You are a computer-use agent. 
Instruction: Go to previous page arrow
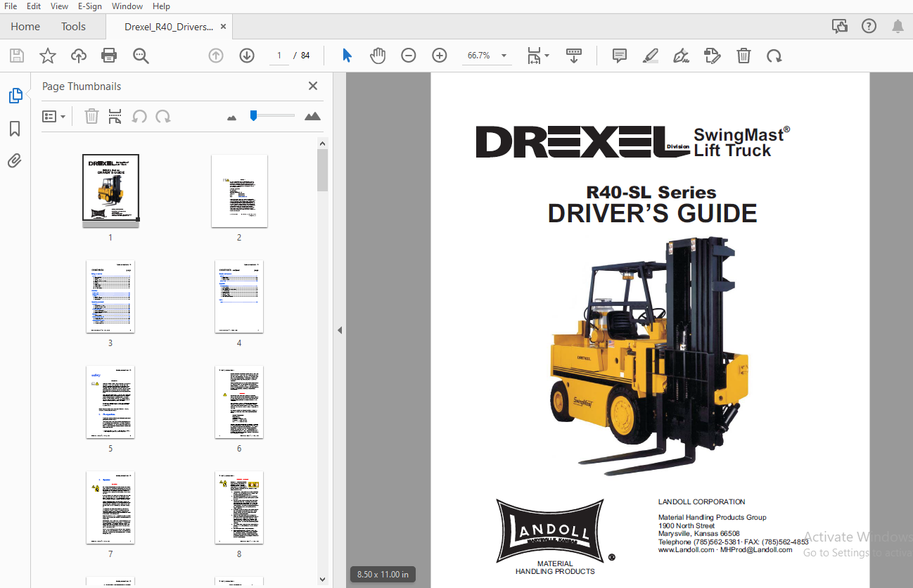(216, 56)
